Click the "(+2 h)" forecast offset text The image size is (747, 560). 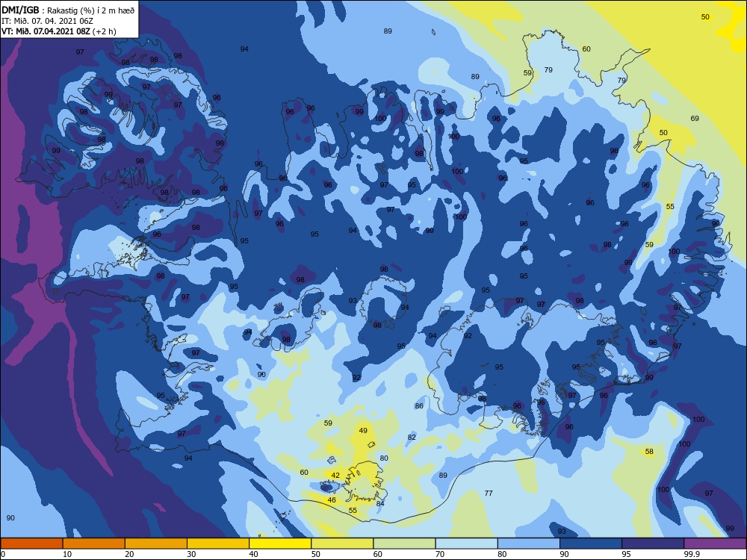point(105,31)
